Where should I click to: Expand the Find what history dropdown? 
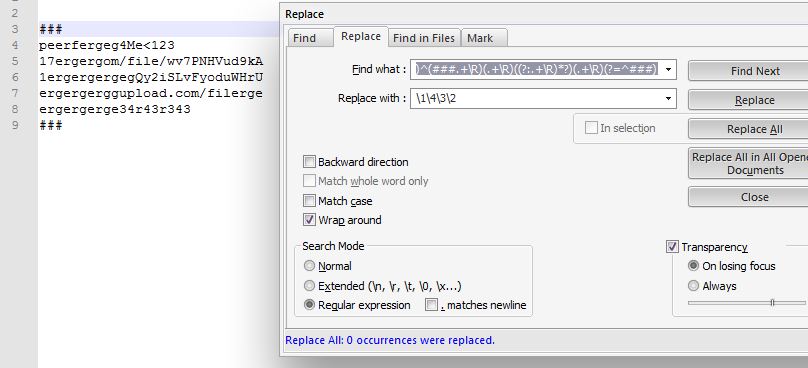pos(669,70)
